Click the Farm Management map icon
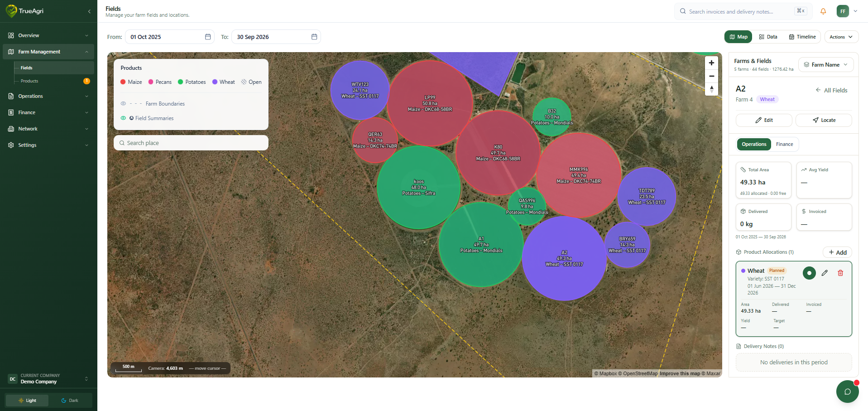The width and height of the screenshot is (868, 411). pos(11,52)
